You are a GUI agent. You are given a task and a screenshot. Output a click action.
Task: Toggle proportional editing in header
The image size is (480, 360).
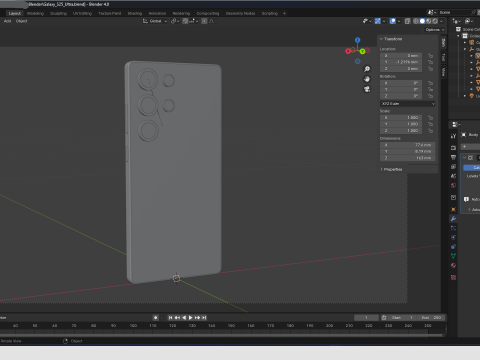point(204,21)
